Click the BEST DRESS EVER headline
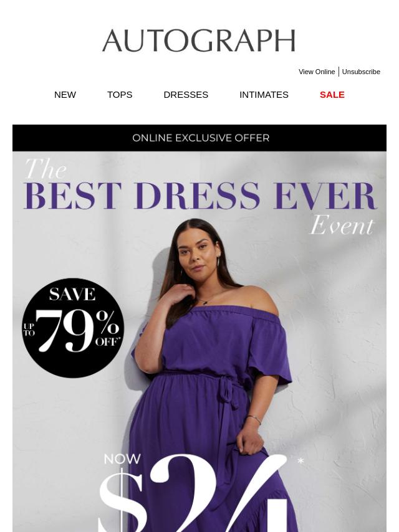399x532 pixels. coord(200,196)
